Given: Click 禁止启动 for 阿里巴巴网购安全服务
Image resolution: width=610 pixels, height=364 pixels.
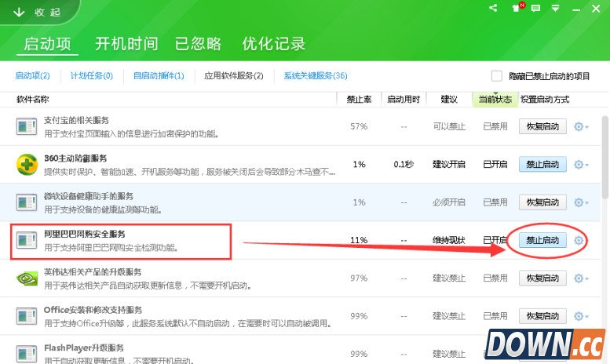Looking at the screenshot, I should [x=542, y=240].
